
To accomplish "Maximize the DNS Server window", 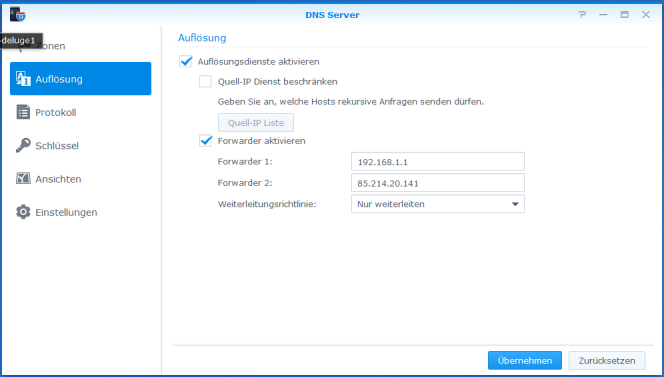I will click(x=625, y=14).
